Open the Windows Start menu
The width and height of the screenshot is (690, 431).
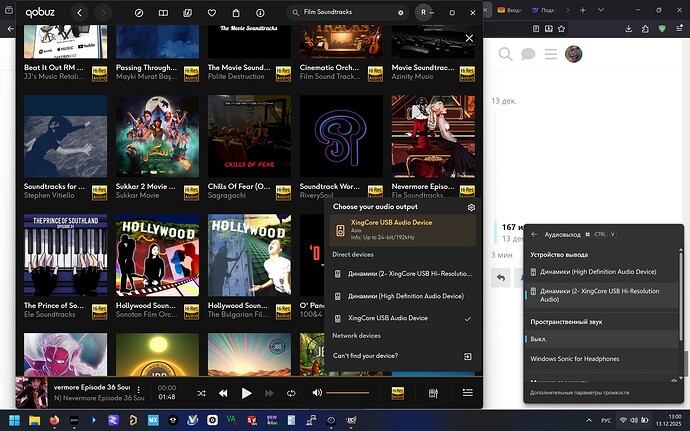point(15,420)
